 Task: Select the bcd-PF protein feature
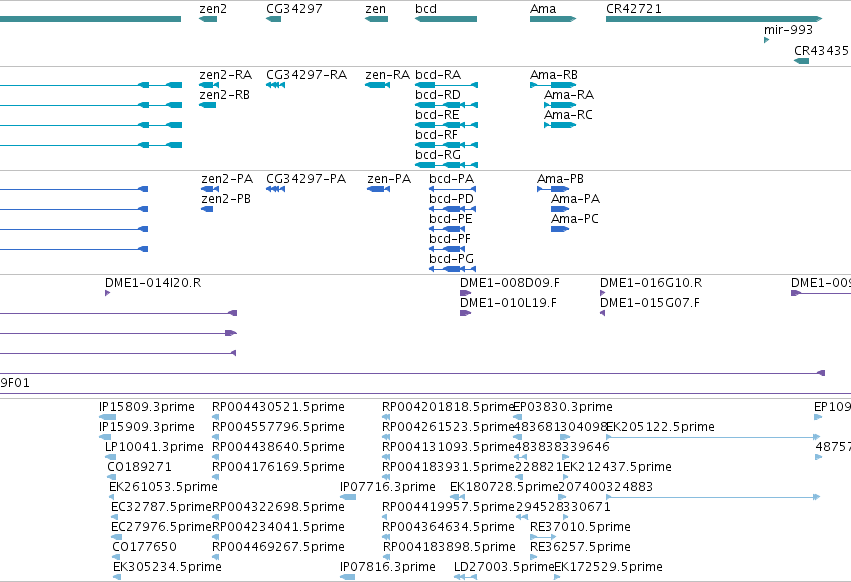447,249
